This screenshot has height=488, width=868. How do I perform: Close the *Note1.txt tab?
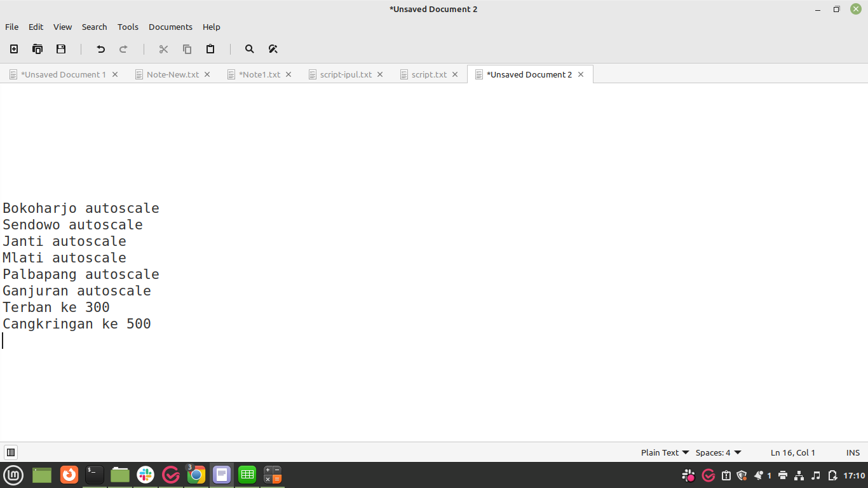288,74
